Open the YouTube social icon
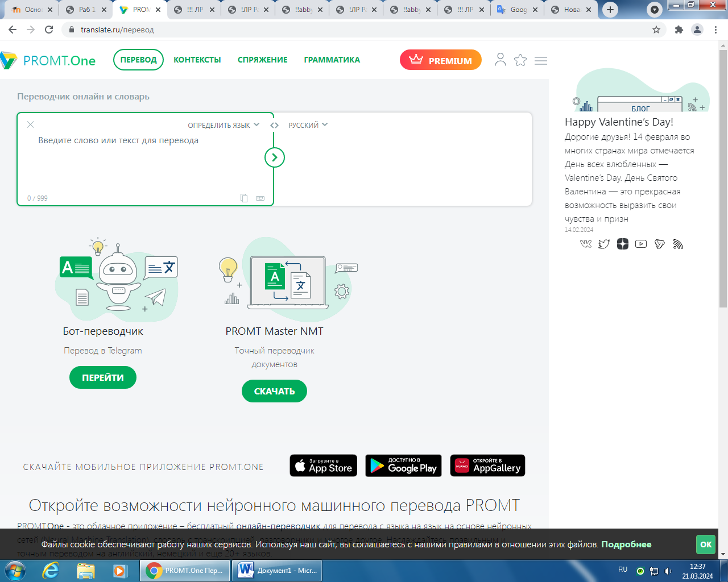The height and width of the screenshot is (582, 728). click(x=641, y=244)
